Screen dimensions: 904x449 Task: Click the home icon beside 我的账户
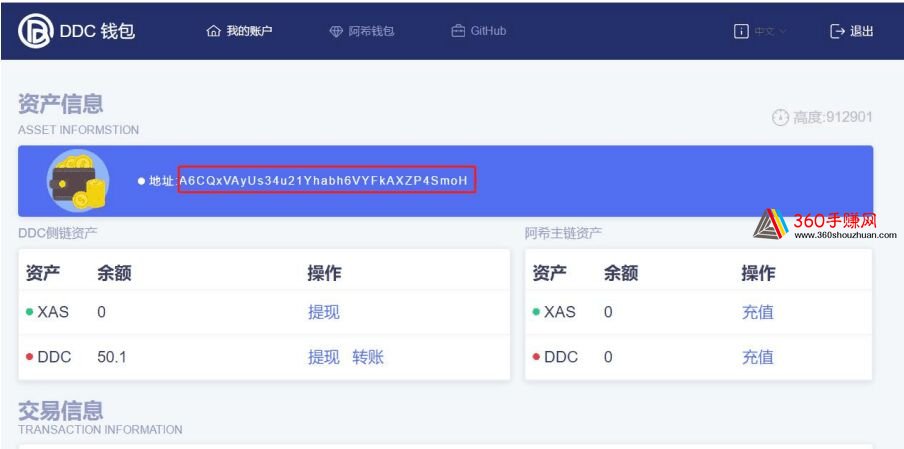click(213, 31)
